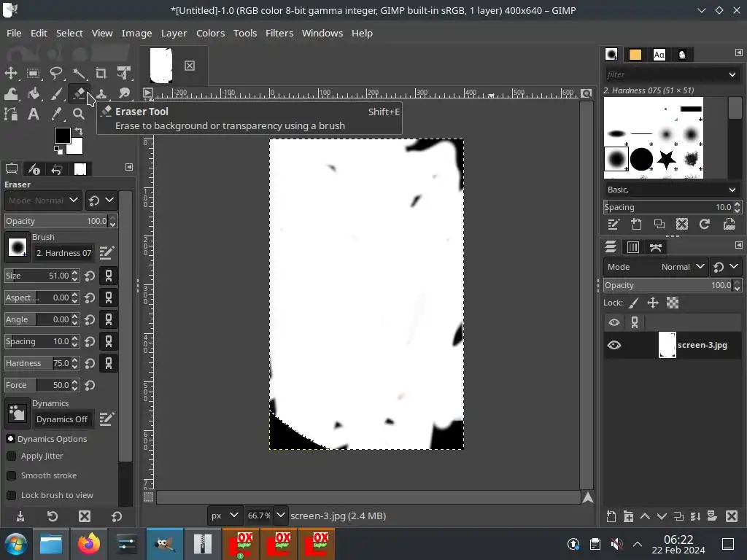747x560 pixels.
Task: Select the Bucket Fill tool
Action: tap(34, 94)
